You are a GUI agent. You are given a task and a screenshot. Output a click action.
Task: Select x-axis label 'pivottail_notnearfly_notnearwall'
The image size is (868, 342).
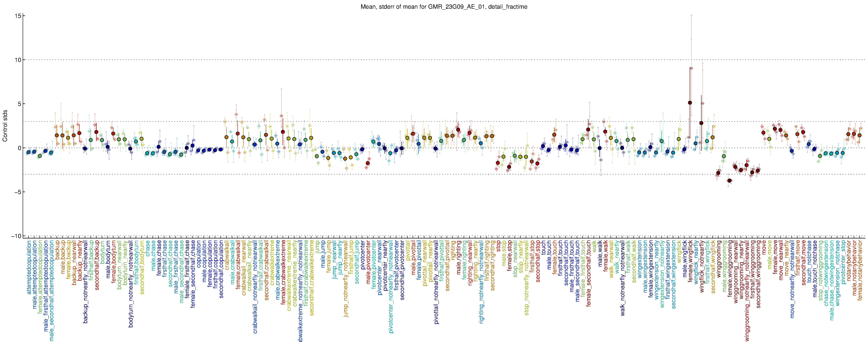pyautogui.click(x=436, y=282)
